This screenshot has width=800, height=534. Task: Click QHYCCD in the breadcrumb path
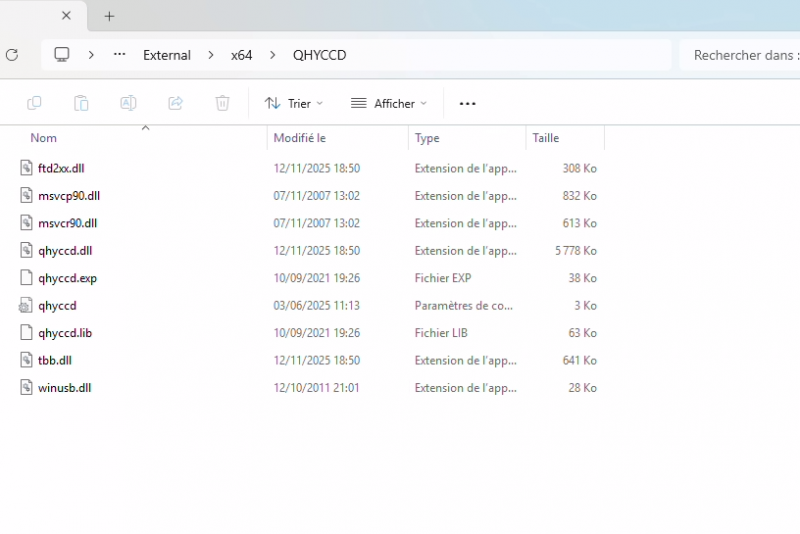[319, 55]
